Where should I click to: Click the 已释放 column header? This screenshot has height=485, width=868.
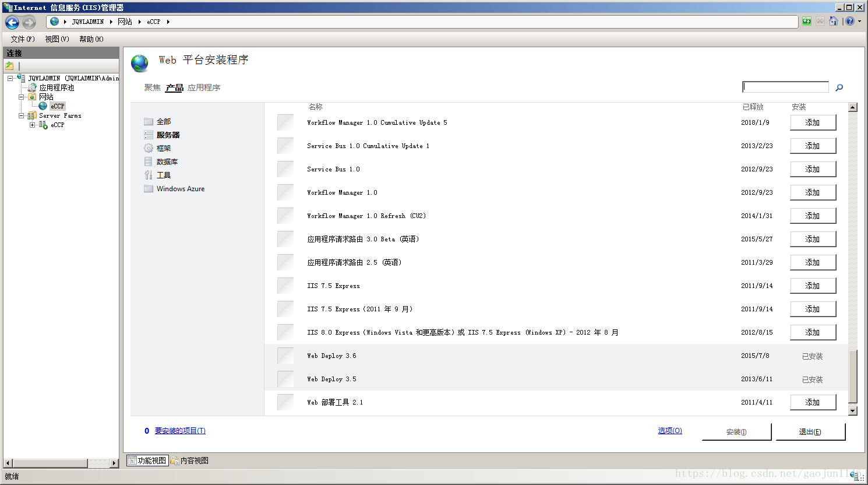click(753, 107)
